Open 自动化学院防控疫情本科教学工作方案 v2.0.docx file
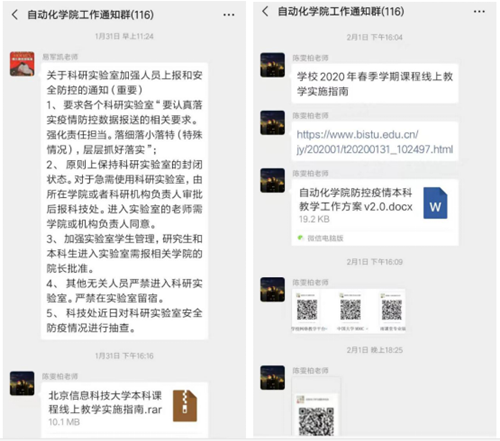Screen dimensions: 500x441 coord(375,213)
